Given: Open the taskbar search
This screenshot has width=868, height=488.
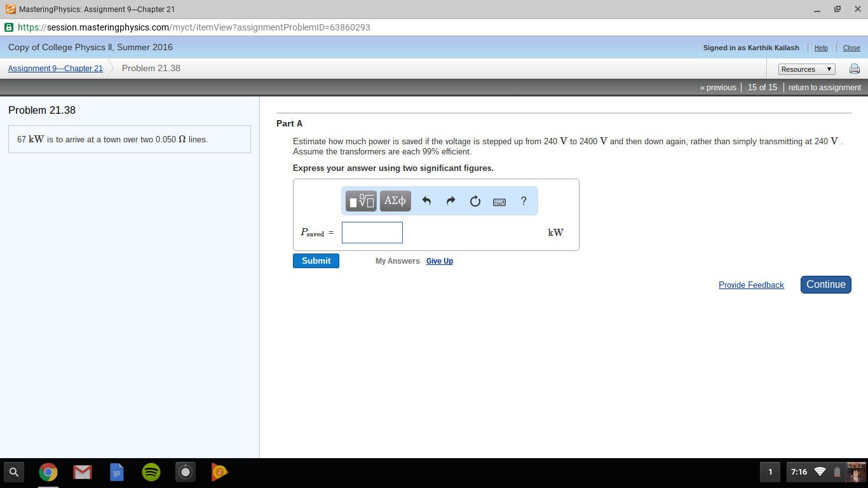Looking at the screenshot, I should 13,472.
